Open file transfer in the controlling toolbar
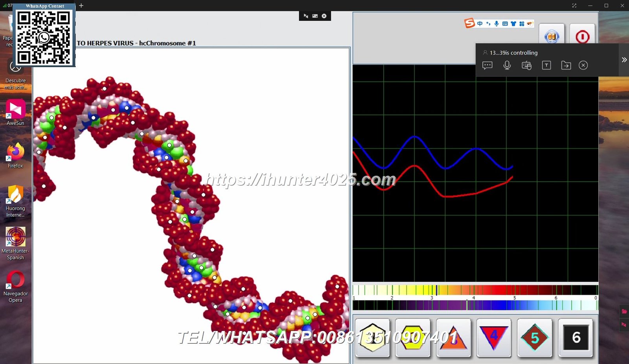 coord(565,65)
